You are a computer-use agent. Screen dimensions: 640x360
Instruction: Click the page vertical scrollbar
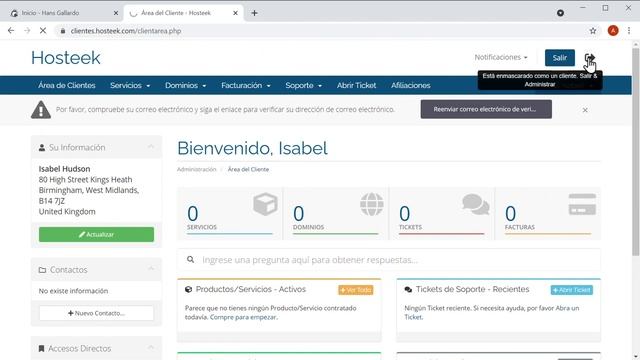(636, 152)
